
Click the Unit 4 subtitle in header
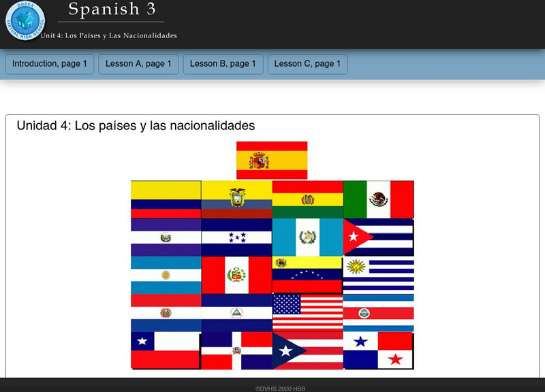[108, 35]
